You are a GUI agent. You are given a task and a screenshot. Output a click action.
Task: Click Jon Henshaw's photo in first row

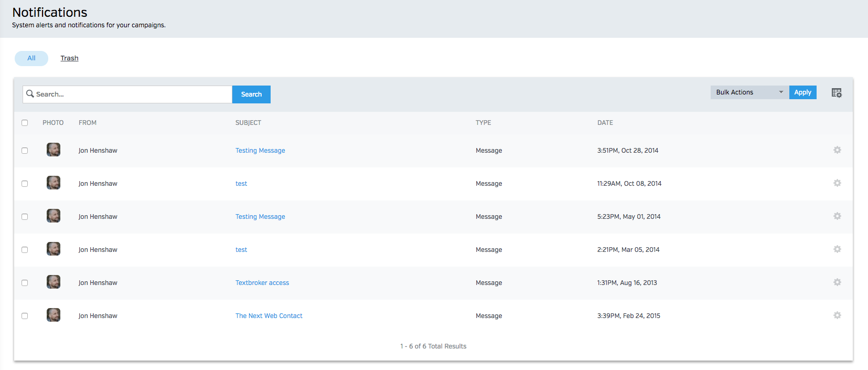click(53, 150)
